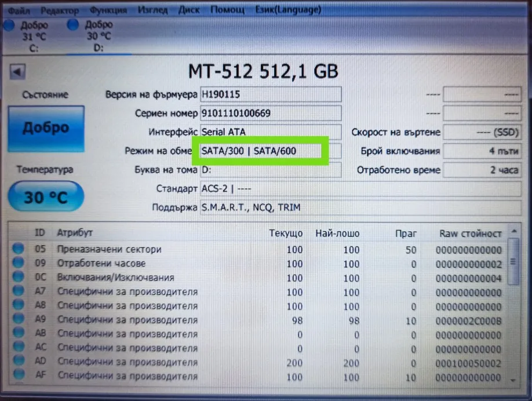Click blue health circle above drive D:

pyautogui.click(x=72, y=24)
